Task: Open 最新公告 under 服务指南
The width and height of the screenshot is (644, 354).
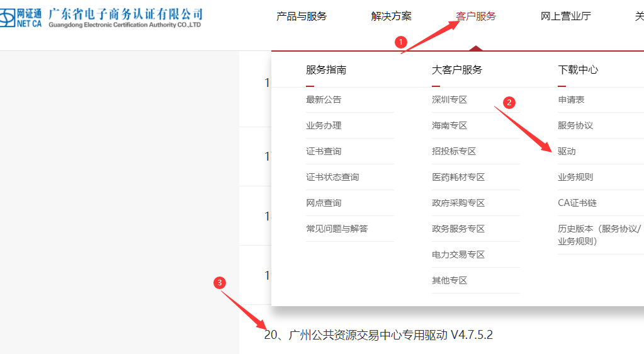Action: 324,100
